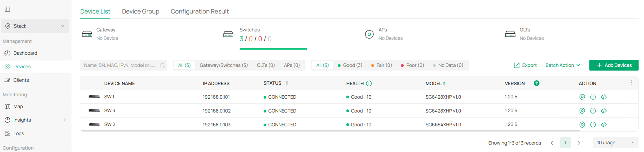This screenshot has height=152, width=644.
Task: Reboot SW 3 using power icon
Action: point(593,111)
